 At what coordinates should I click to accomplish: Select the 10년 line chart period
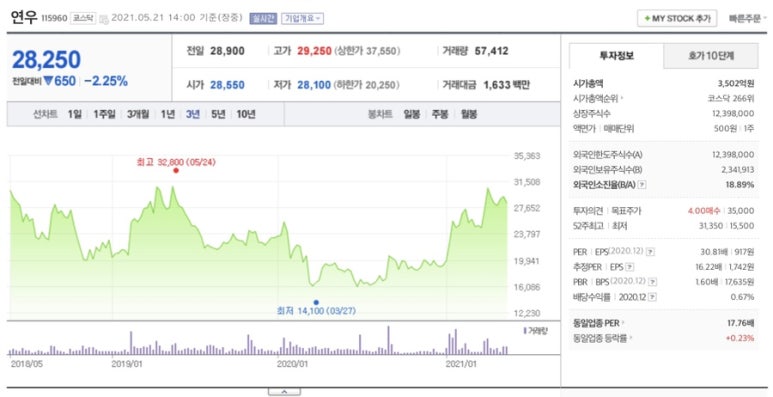pos(246,114)
